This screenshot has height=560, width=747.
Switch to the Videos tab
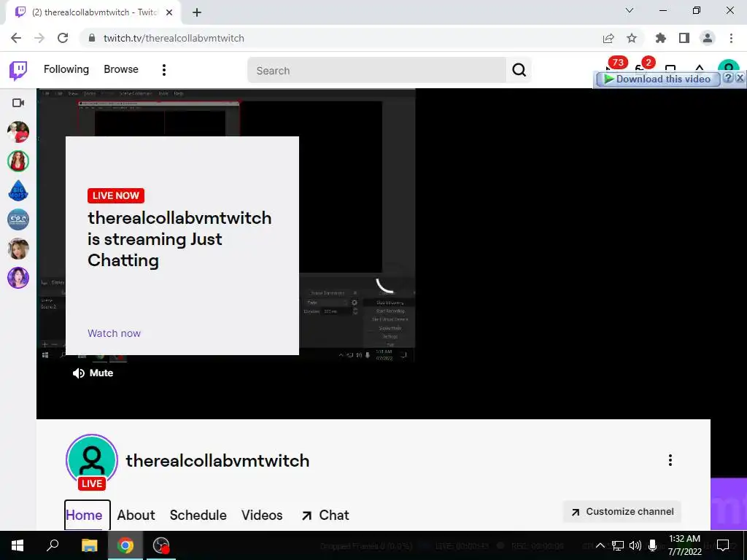[x=262, y=516]
